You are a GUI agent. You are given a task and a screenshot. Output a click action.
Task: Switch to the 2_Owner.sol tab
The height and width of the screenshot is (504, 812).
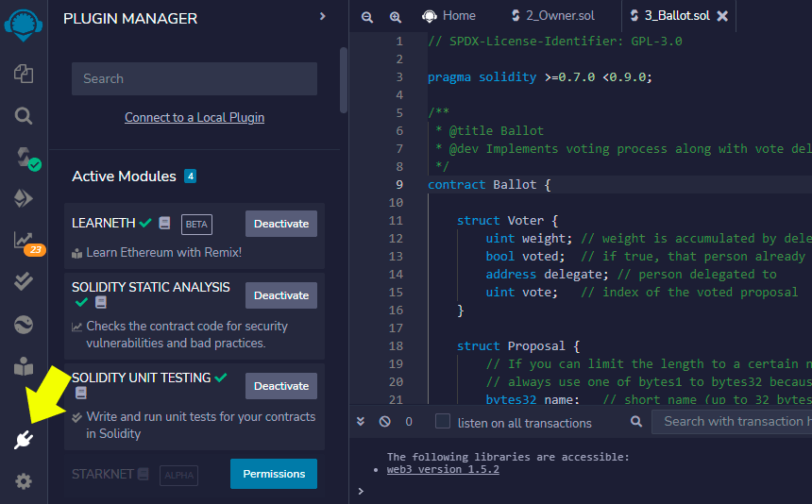553,15
